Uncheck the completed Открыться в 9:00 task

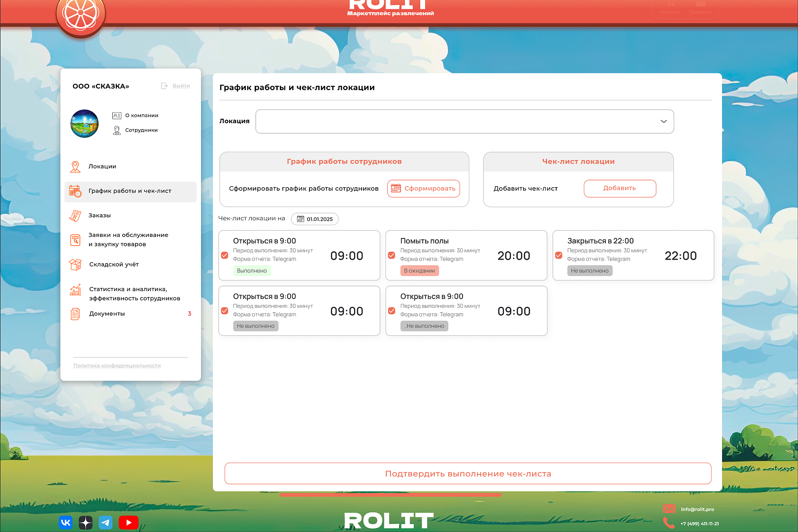click(225, 255)
